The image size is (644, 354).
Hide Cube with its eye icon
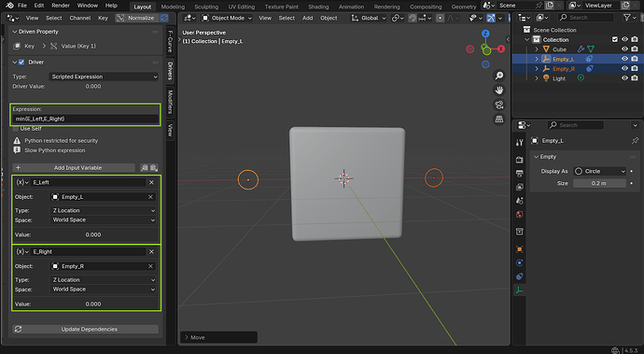click(x=624, y=49)
